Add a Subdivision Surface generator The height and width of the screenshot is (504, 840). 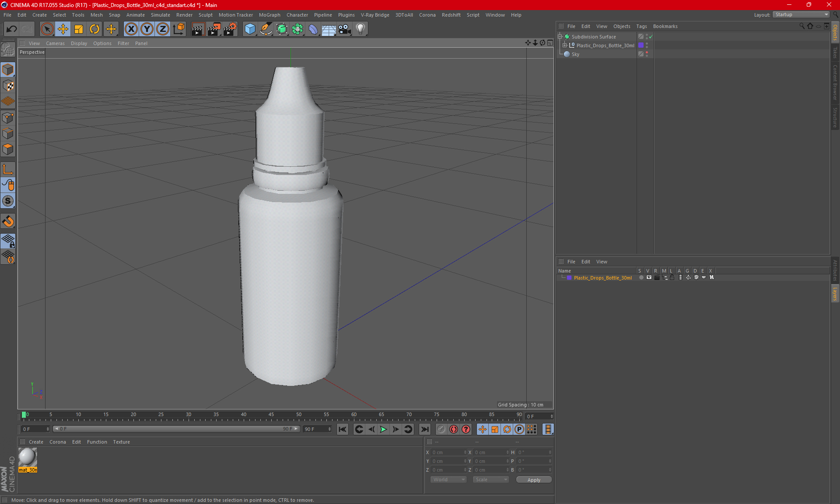(282, 29)
